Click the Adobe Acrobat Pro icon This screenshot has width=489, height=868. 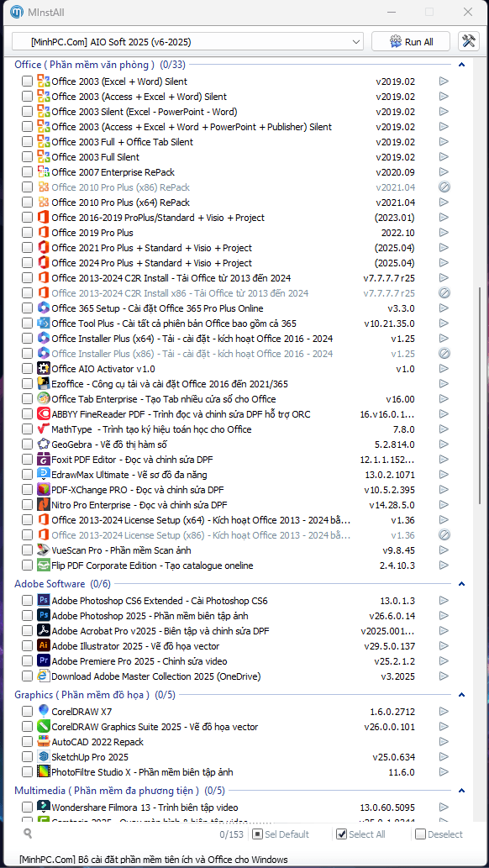43,630
